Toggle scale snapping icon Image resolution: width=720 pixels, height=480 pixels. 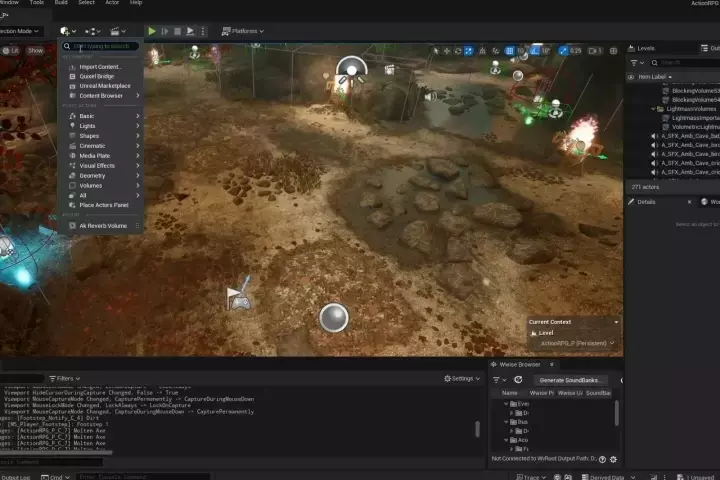coord(563,51)
